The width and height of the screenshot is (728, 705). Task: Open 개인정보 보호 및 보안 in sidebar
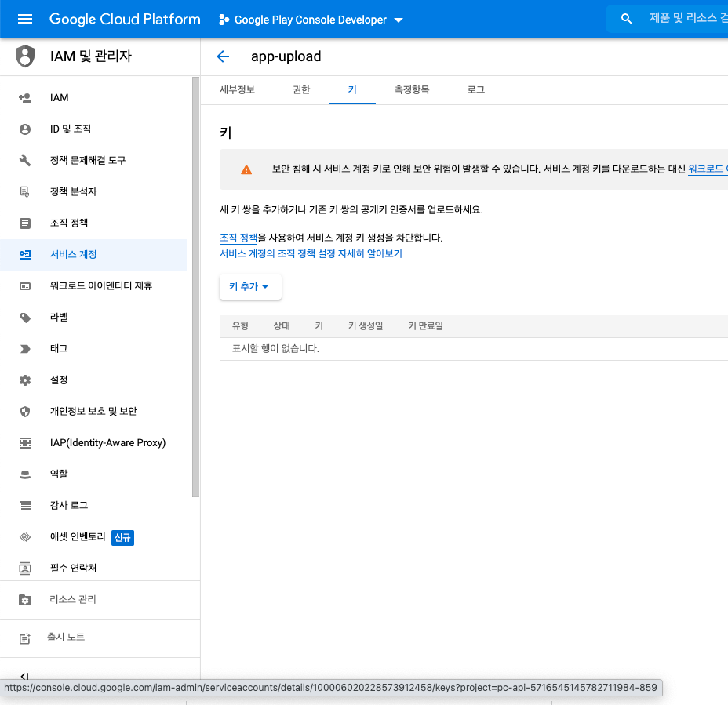[x=94, y=411]
